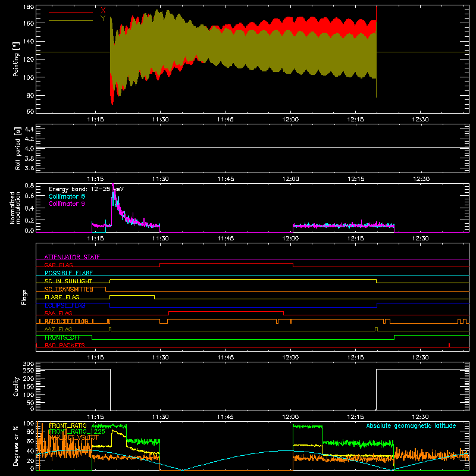
Task: Select the red X legend label
Action: 103,11
